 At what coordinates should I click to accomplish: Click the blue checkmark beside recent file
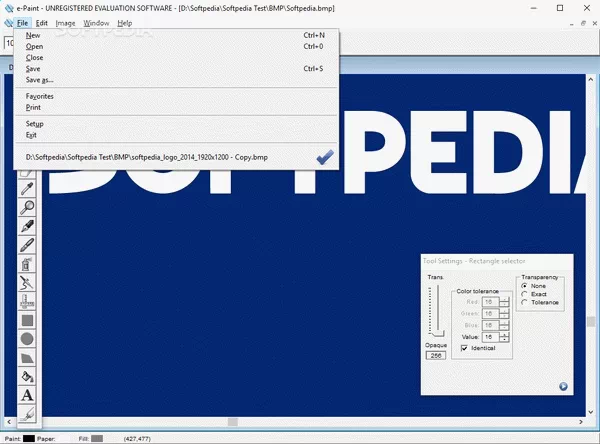pyautogui.click(x=325, y=157)
